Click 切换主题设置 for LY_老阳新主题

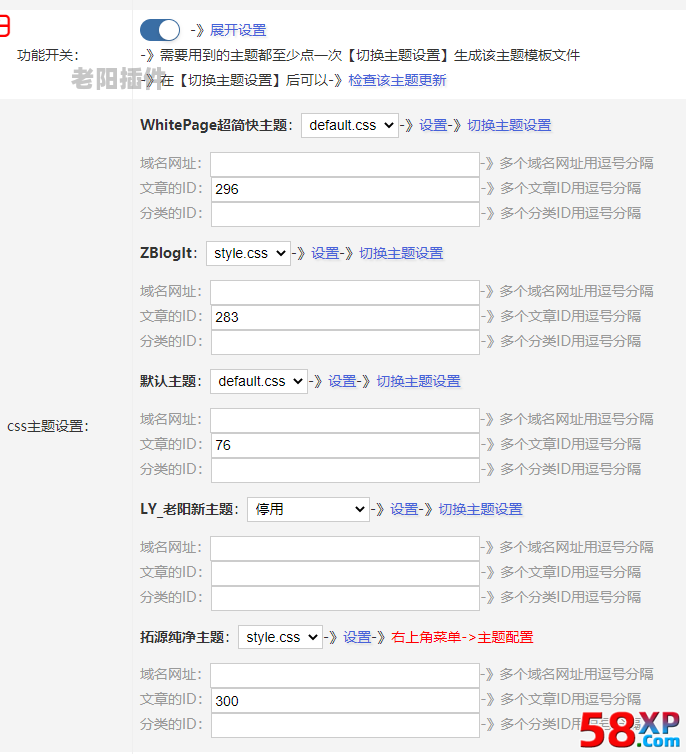480,509
